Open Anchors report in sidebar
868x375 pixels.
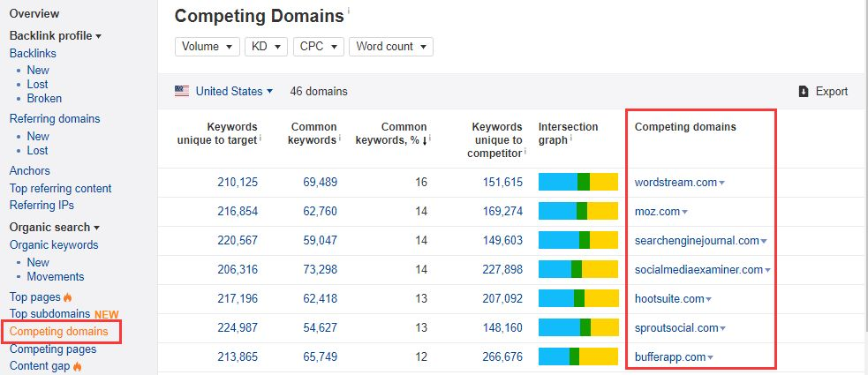29,170
